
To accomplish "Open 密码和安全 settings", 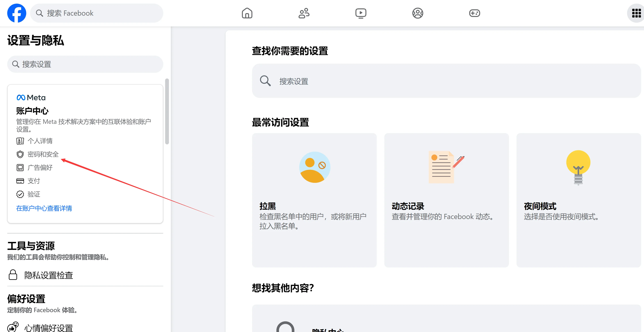I will coord(43,154).
